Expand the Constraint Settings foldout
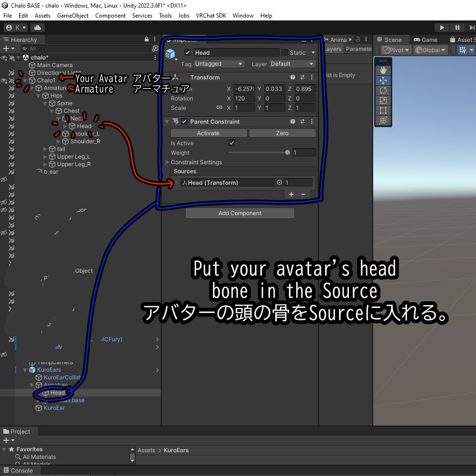476x476 pixels. [x=167, y=162]
